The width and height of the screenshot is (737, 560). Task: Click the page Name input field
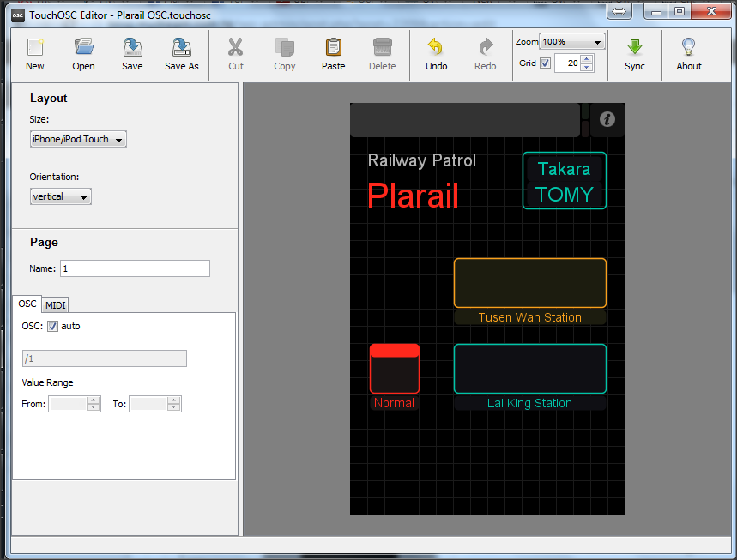135,268
